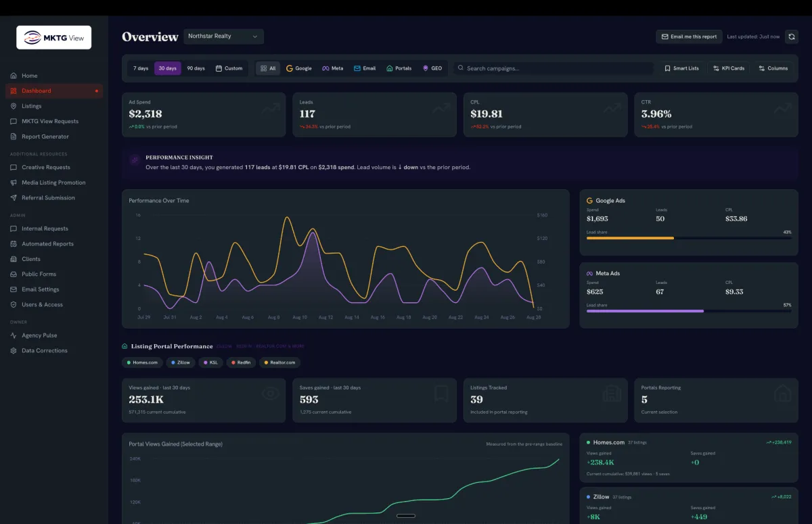Click the Performance Over Time chart
This screenshot has height=524, width=812.
pyautogui.click(x=345, y=259)
